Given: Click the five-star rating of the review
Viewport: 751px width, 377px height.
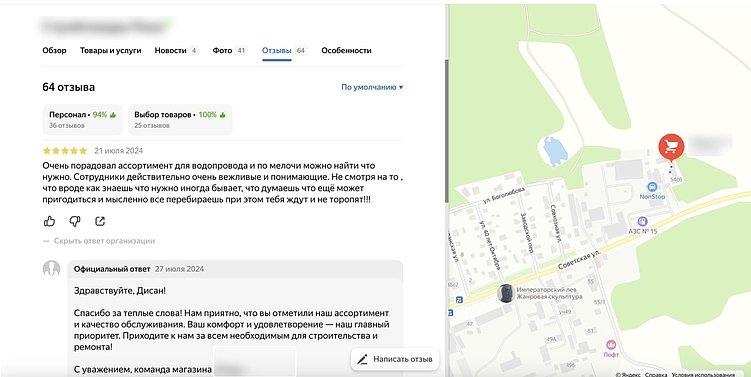Looking at the screenshot, I should click(x=65, y=151).
